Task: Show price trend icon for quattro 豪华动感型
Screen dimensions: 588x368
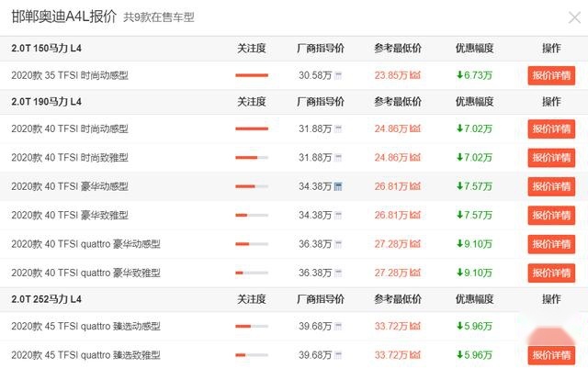Action: [415, 243]
